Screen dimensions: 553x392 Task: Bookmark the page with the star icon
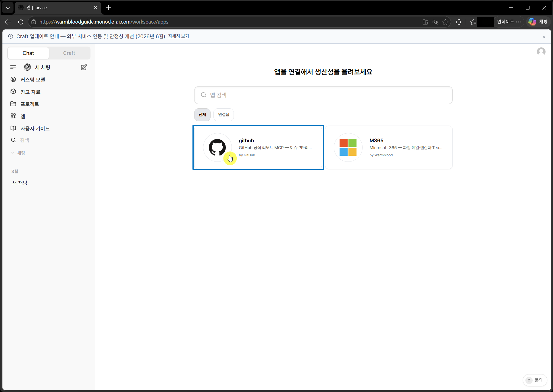coord(445,22)
